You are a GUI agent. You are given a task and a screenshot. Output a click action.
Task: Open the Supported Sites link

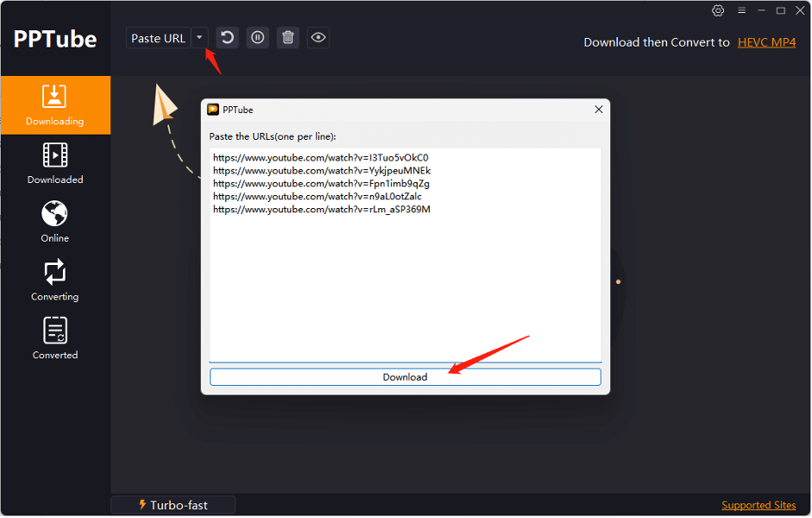click(x=758, y=504)
